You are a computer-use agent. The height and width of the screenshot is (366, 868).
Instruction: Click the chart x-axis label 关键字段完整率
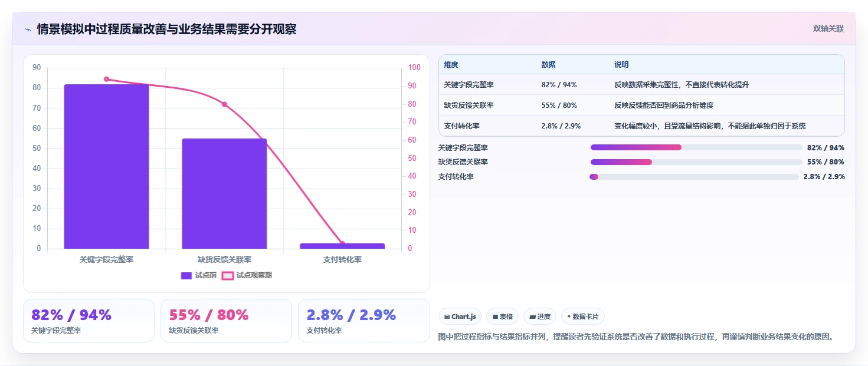106,259
